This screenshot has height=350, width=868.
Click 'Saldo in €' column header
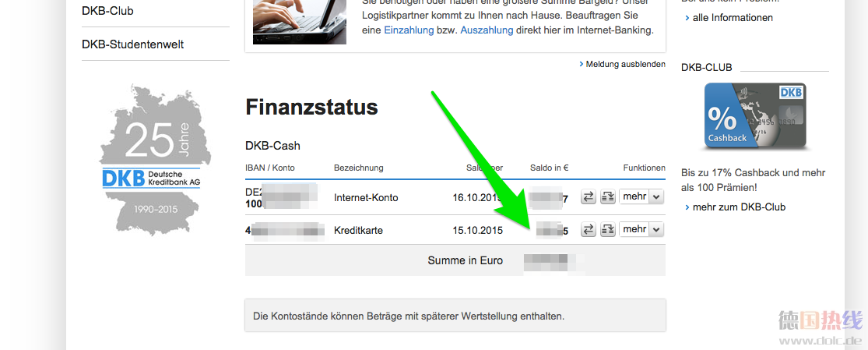[549, 168]
